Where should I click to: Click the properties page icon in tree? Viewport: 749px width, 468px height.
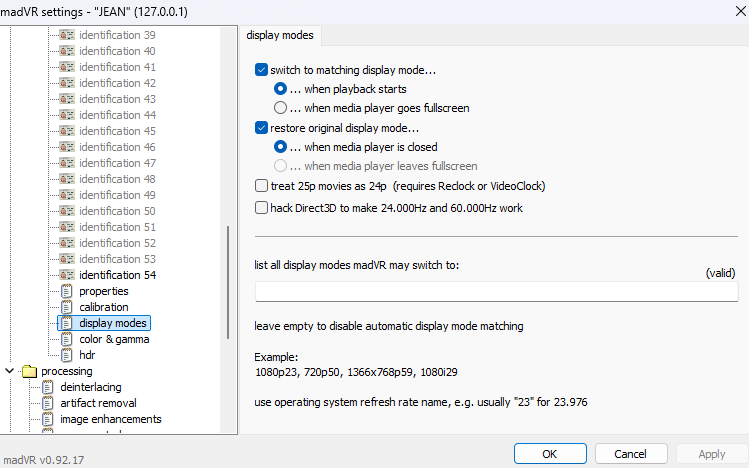click(67, 291)
